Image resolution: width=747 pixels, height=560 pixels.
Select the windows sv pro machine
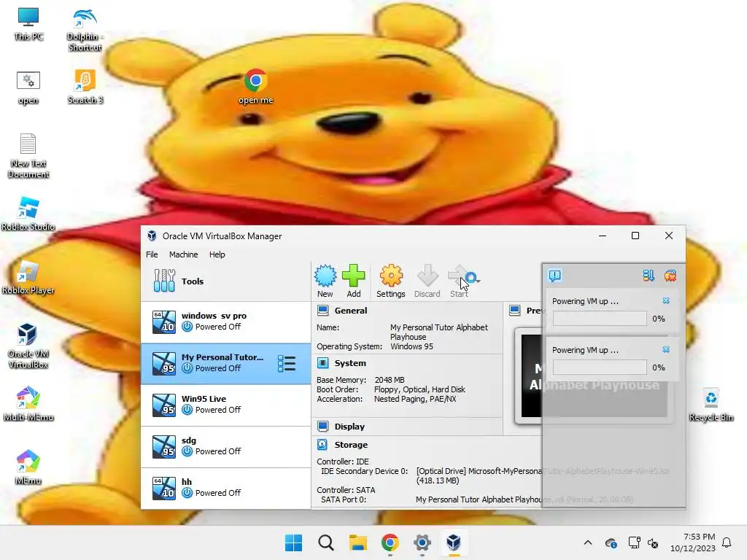pyautogui.click(x=226, y=322)
